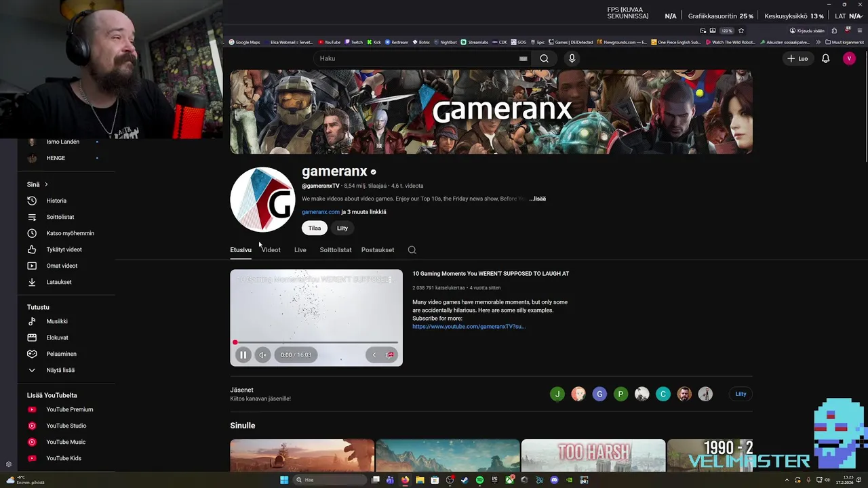Select the Etusivu tab

(241, 249)
